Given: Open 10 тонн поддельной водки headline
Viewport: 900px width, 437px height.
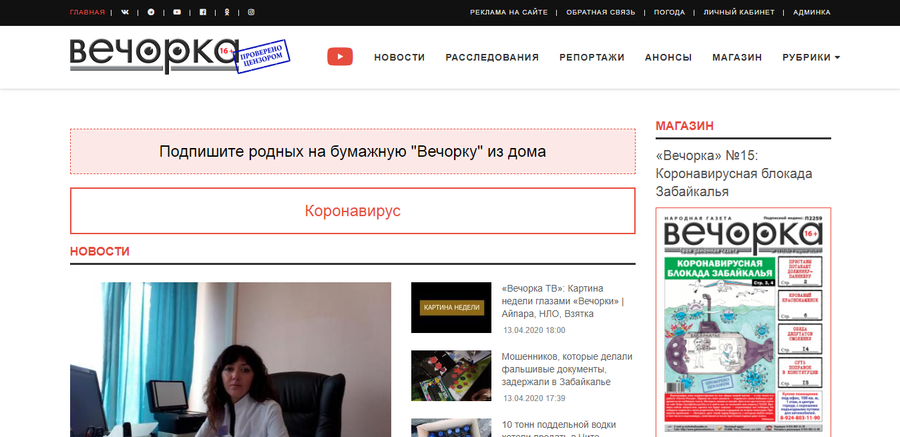Looking at the screenshot, I should pyautogui.click(x=559, y=430).
